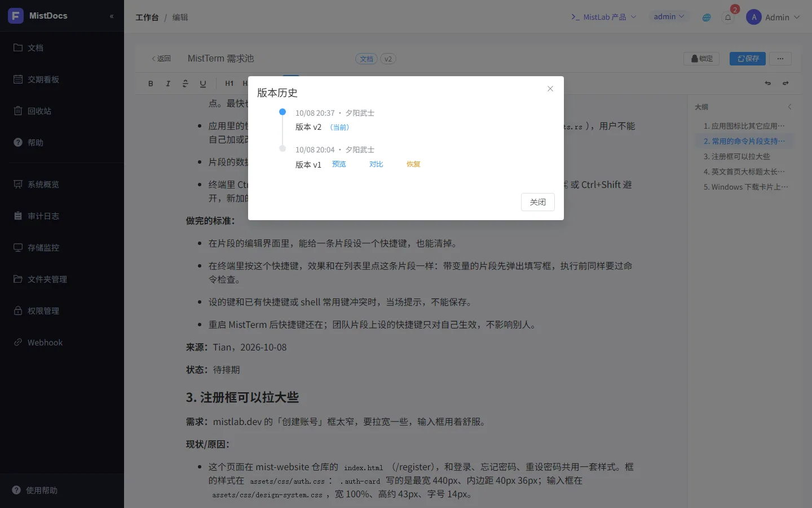The height and width of the screenshot is (508, 812).
Task: Click the 工作台 breadcrumb
Action: pyautogui.click(x=147, y=17)
